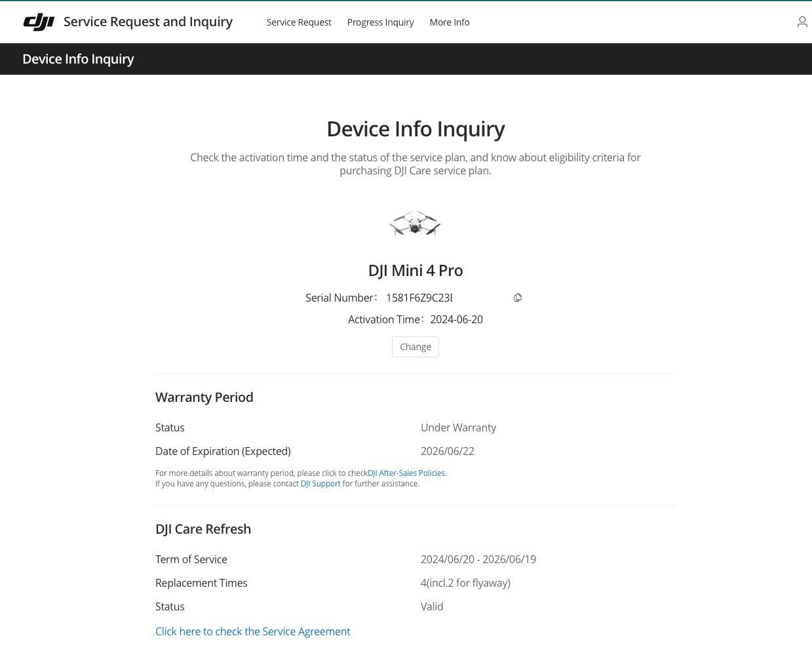The height and width of the screenshot is (651, 812).
Task: Click the Date of Expiration (Expected) label
Action: coord(223,451)
